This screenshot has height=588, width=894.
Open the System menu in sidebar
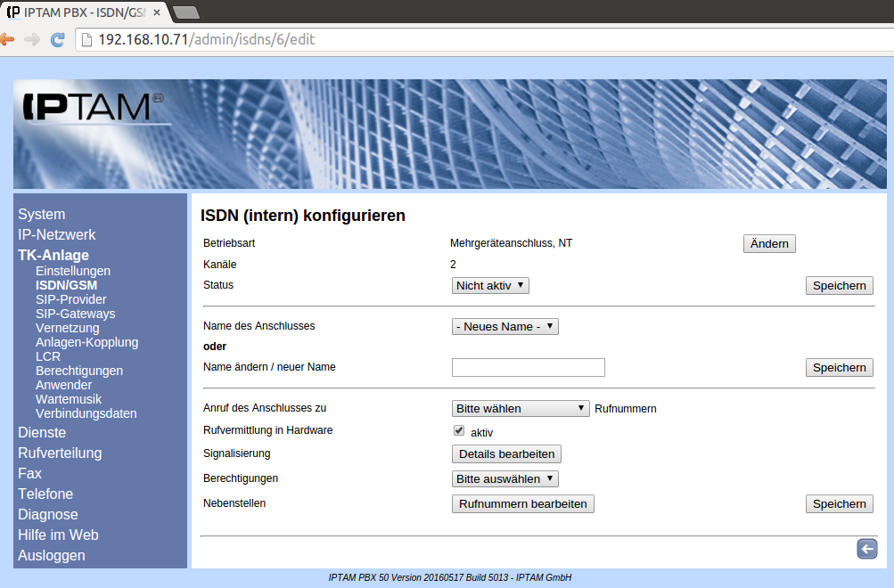tap(41, 214)
